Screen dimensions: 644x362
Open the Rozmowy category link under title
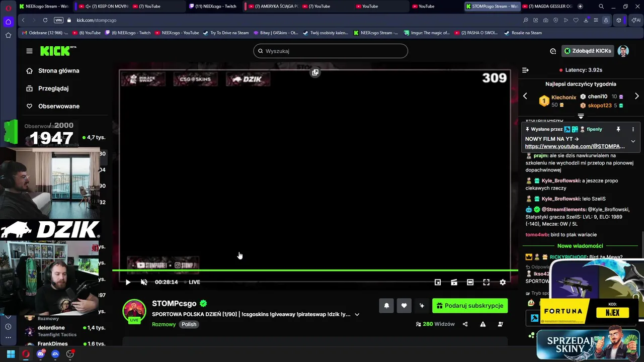pyautogui.click(x=164, y=324)
